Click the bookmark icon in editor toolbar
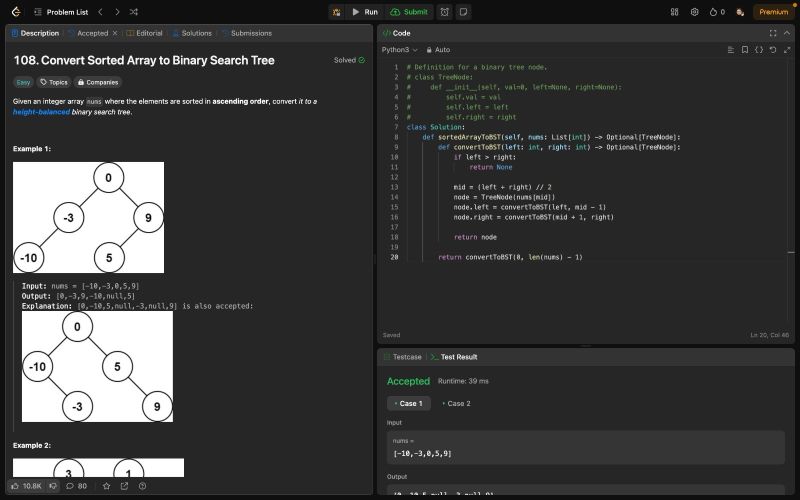This screenshot has width=800, height=500. tap(745, 49)
